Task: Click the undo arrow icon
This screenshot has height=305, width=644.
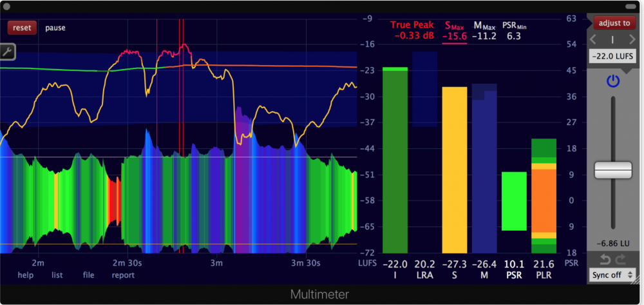Action: pyautogui.click(x=605, y=259)
